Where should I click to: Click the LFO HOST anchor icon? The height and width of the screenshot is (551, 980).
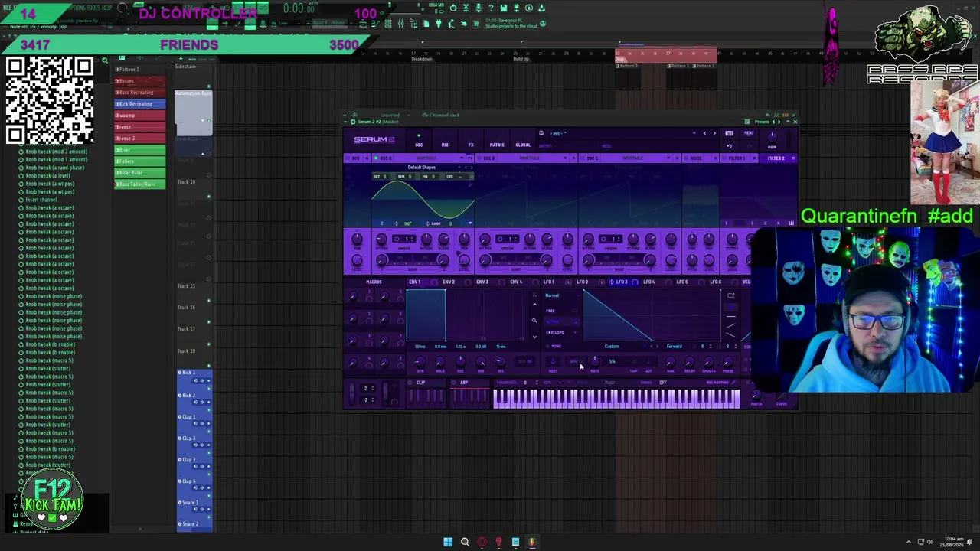pyautogui.click(x=553, y=361)
